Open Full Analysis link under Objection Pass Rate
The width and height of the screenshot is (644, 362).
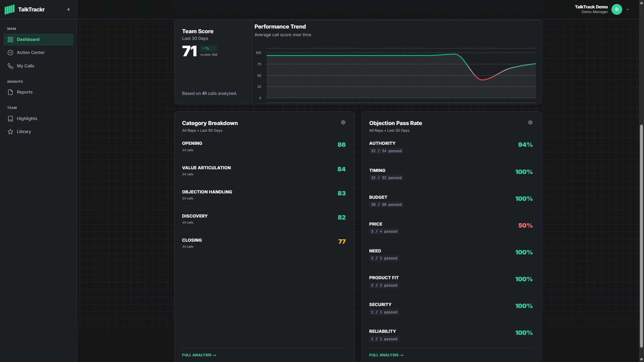click(x=386, y=355)
